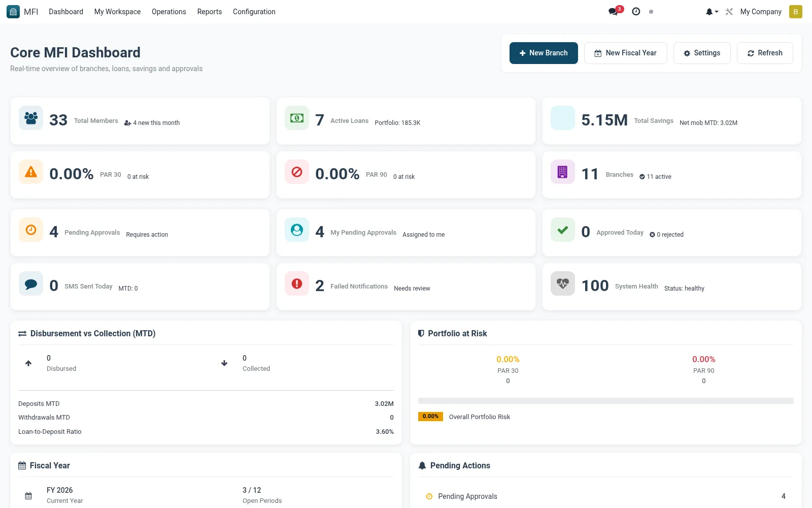Refresh the dashboard

[765, 53]
